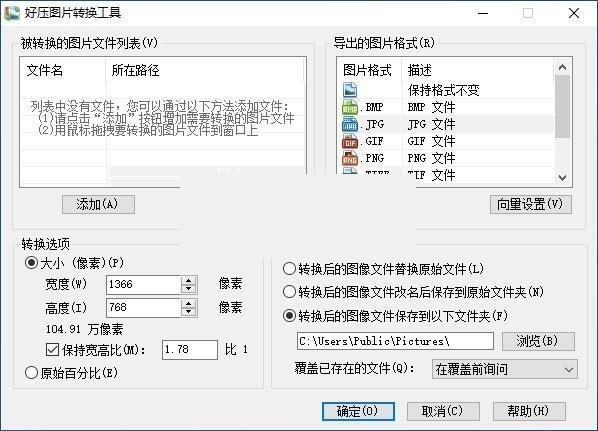Image resolution: width=598 pixels, height=431 pixels.
Task: Select the 'JPG 文件' description row
Action: point(431,124)
